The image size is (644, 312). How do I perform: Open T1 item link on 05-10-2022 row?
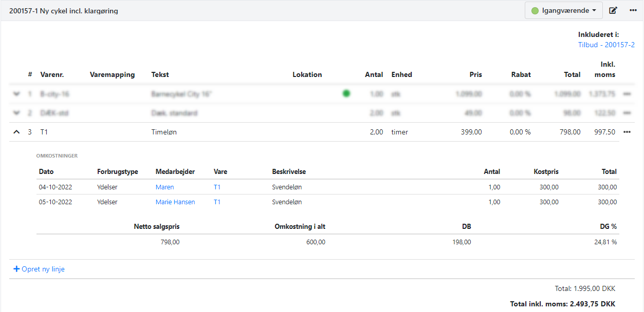[x=217, y=202]
